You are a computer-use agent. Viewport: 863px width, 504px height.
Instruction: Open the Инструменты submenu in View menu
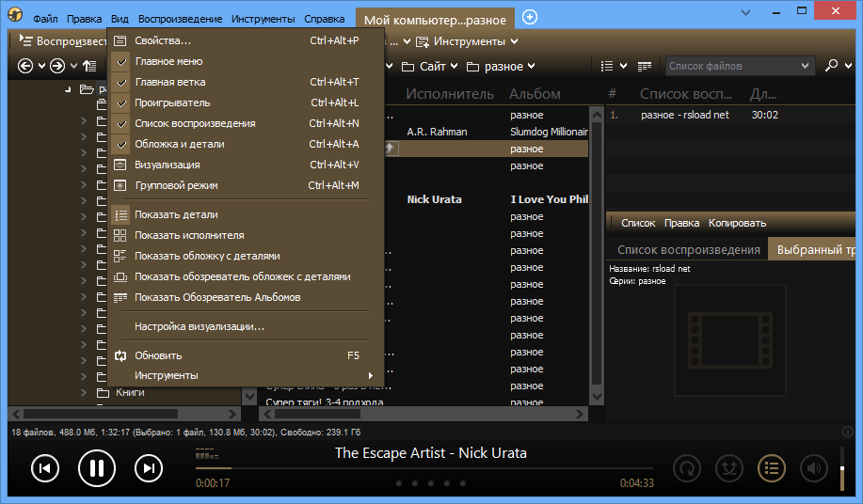click(x=246, y=375)
